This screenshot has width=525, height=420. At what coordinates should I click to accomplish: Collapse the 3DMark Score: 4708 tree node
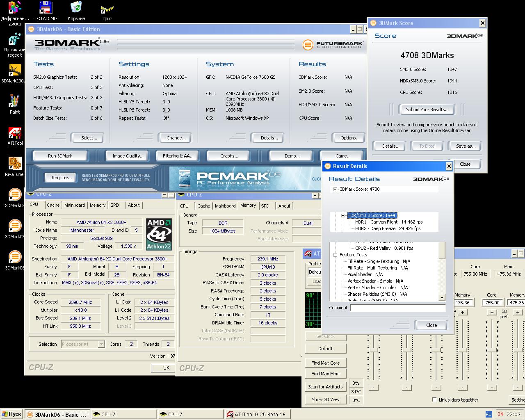335,189
